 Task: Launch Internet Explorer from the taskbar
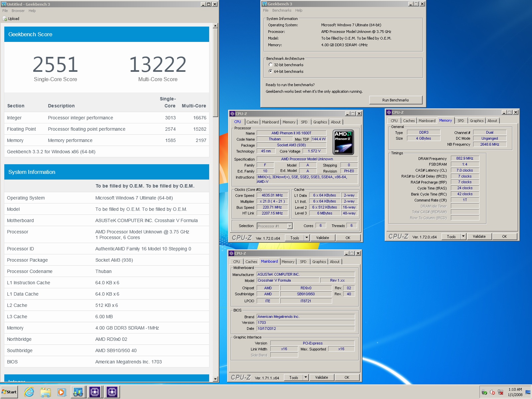(29, 392)
